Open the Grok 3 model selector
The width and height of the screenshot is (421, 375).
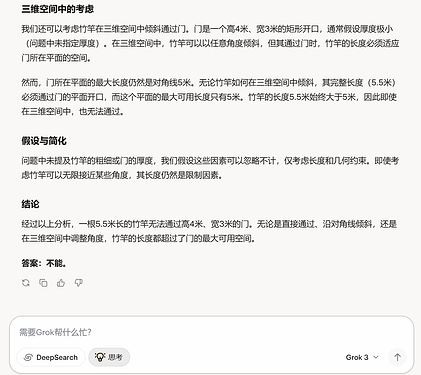point(362,357)
